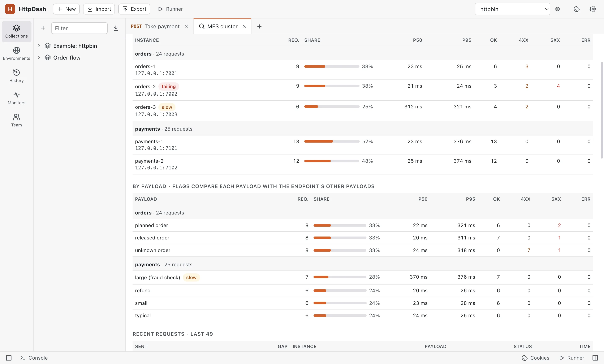Select the orders-2 failing instance row
The image size is (604, 364).
(x=363, y=90)
